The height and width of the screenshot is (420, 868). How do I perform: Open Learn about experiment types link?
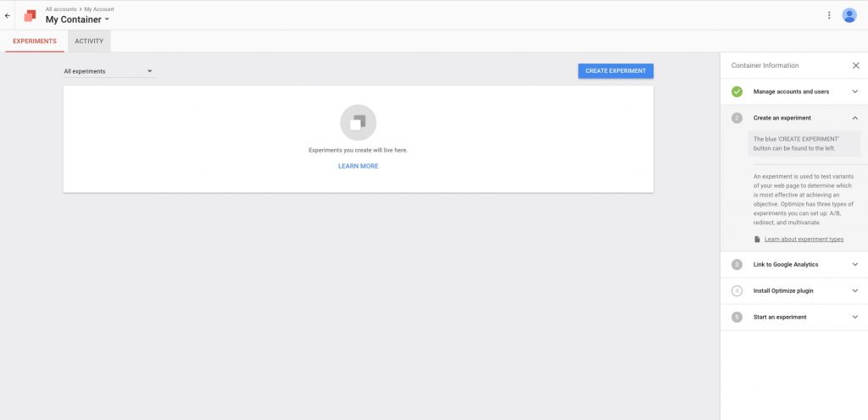pos(804,240)
